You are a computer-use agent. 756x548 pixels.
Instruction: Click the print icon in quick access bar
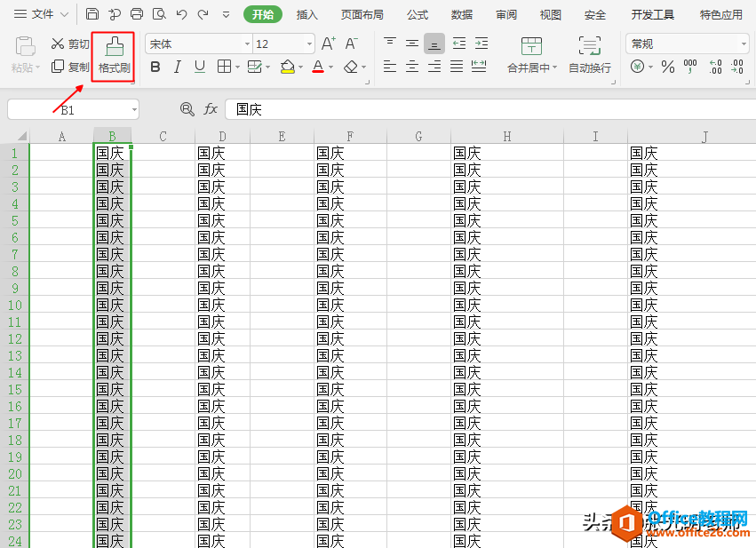136,14
